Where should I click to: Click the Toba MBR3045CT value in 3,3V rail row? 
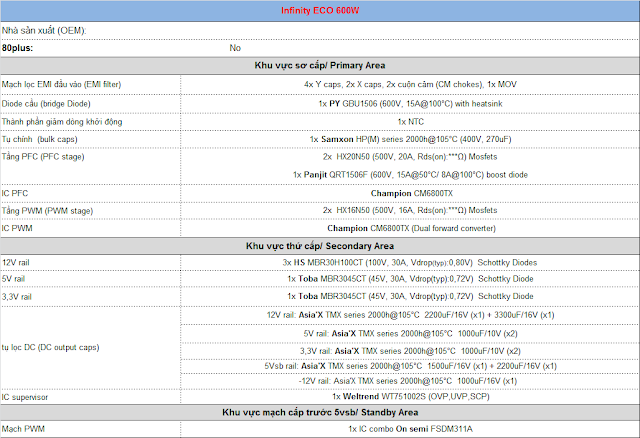[x=410, y=296]
